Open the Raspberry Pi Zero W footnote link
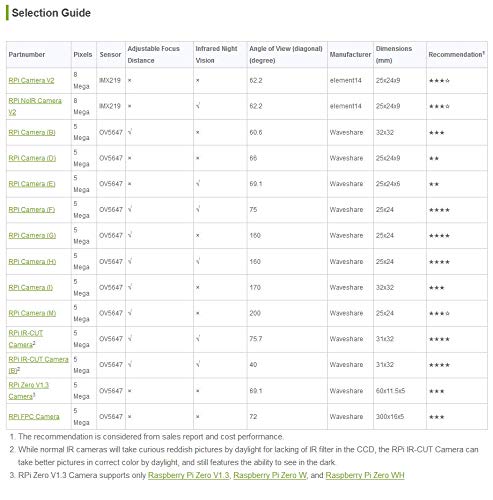This screenshot has height=500, width=493. pyautogui.click(x=270, y=475)
